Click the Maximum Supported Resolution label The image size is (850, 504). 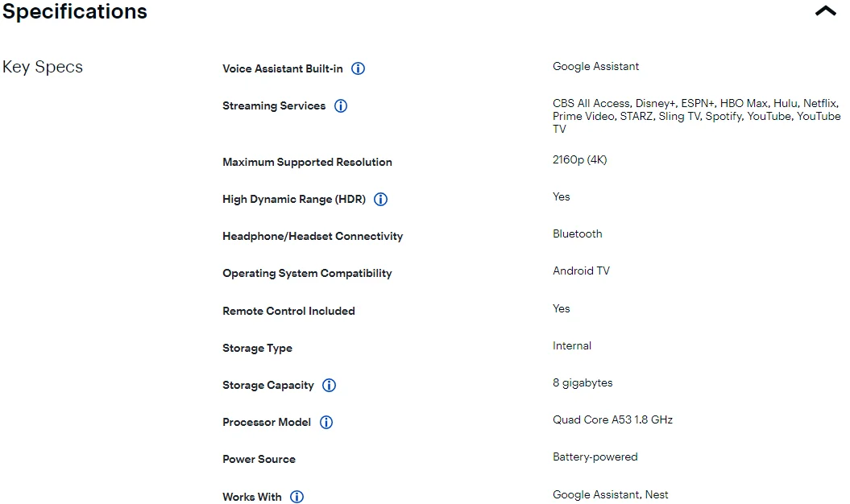(307, 162)
